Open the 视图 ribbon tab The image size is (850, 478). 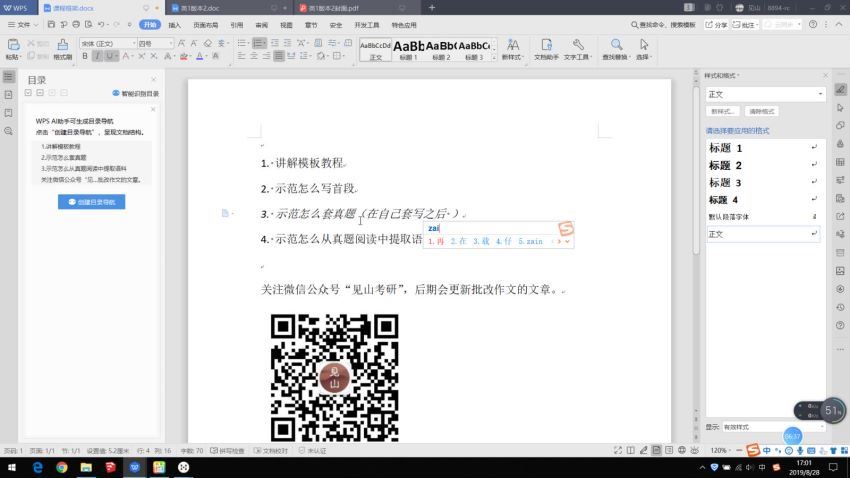coord(286,25)
